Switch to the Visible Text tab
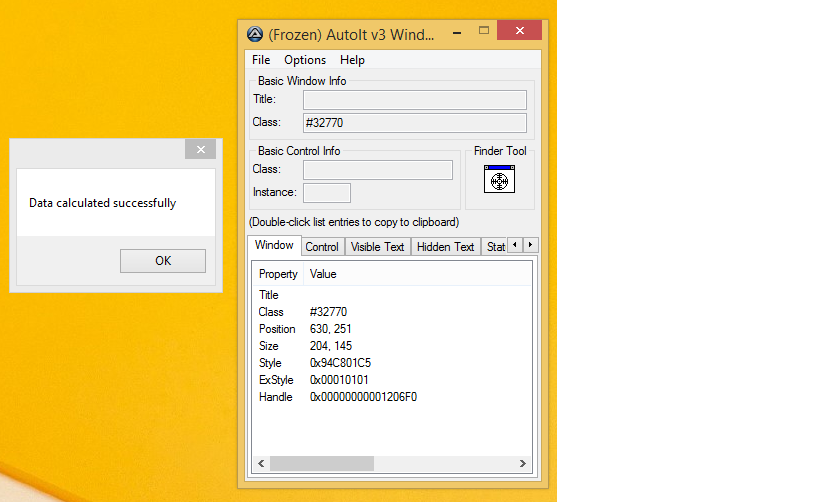 point(378,247)
